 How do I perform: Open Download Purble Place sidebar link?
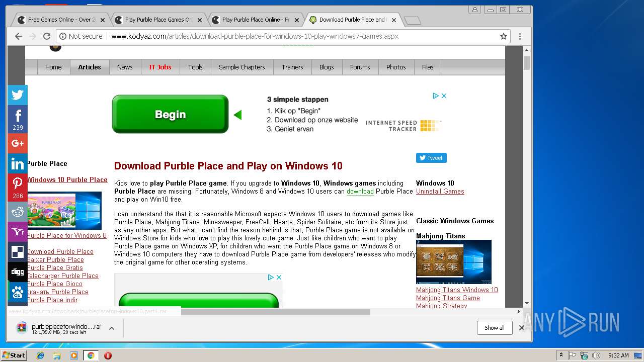(60, 251)
